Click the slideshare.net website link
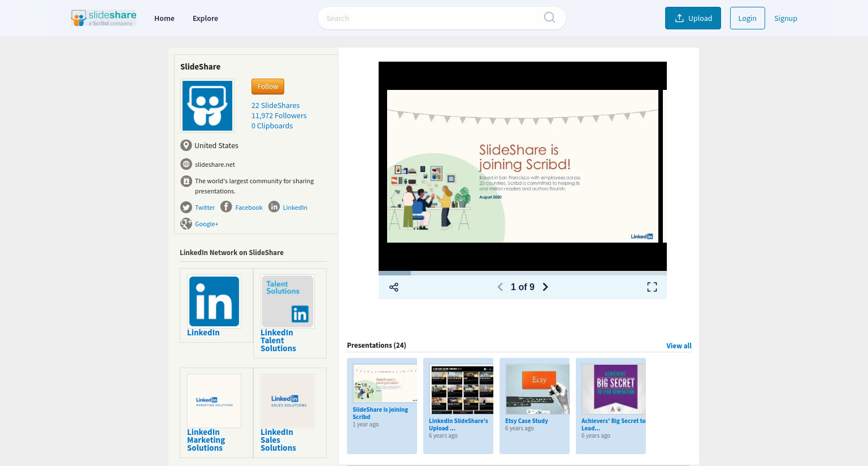The height and width of the screenshot is (466, 868). 215,165
